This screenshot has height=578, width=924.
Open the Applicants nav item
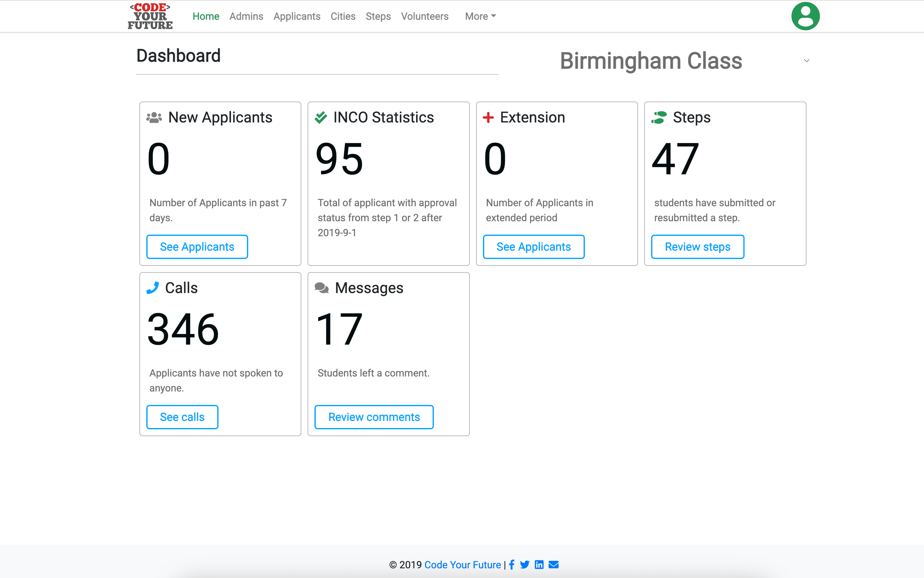click(297, 16)
